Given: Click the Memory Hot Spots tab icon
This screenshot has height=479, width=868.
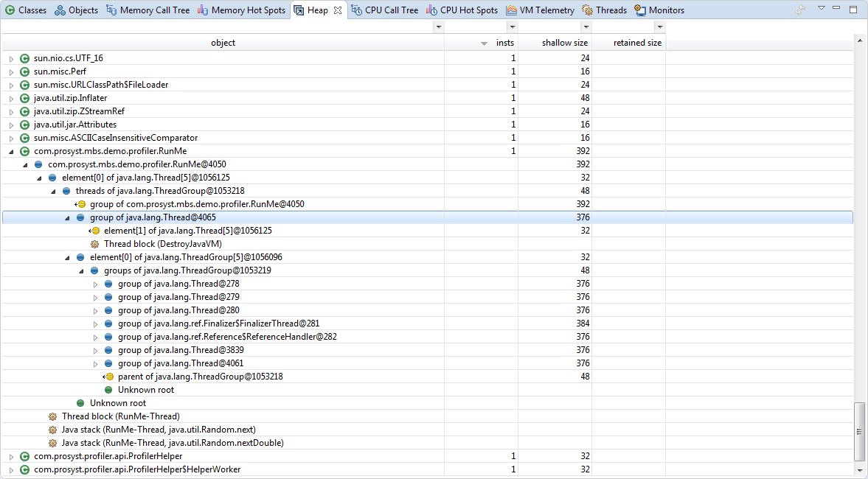Looking at the screenshot, I should pos(203,10).
